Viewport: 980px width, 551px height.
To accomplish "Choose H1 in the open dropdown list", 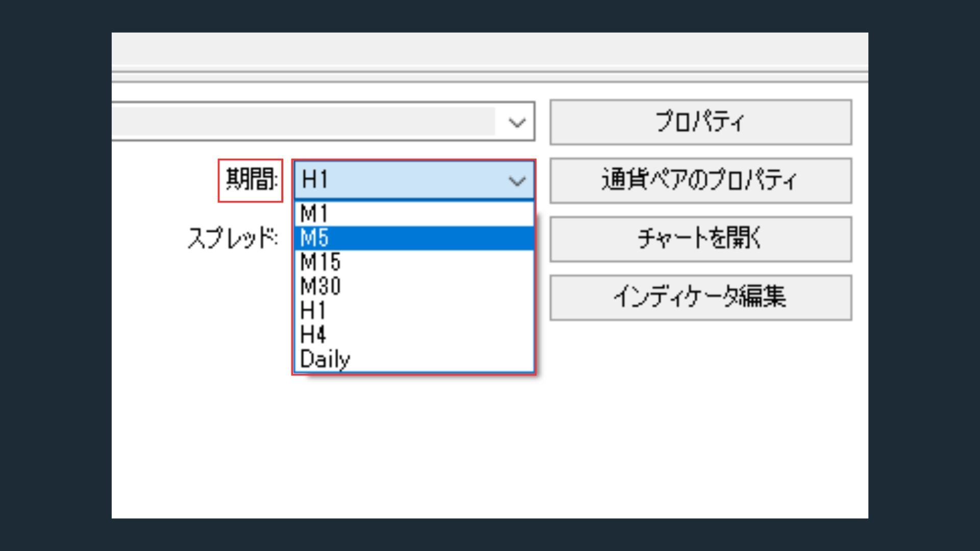I will pyautogui.click(x=414, y=310).
